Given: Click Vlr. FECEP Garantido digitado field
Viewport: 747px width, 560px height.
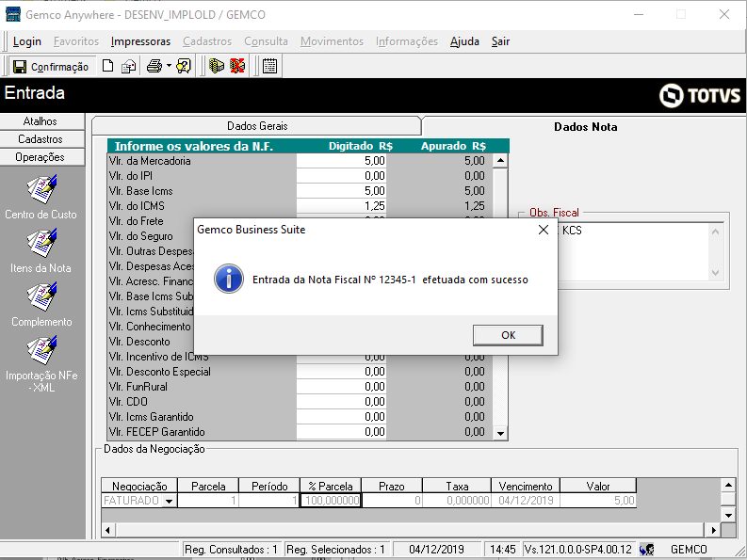Looking at the screenshot, I should [x=341, y=432].
